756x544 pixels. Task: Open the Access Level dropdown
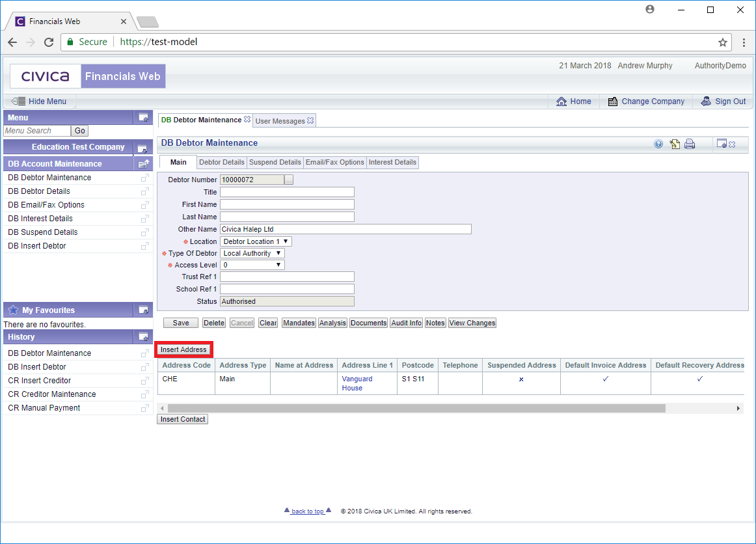click(x=252, y=265)
